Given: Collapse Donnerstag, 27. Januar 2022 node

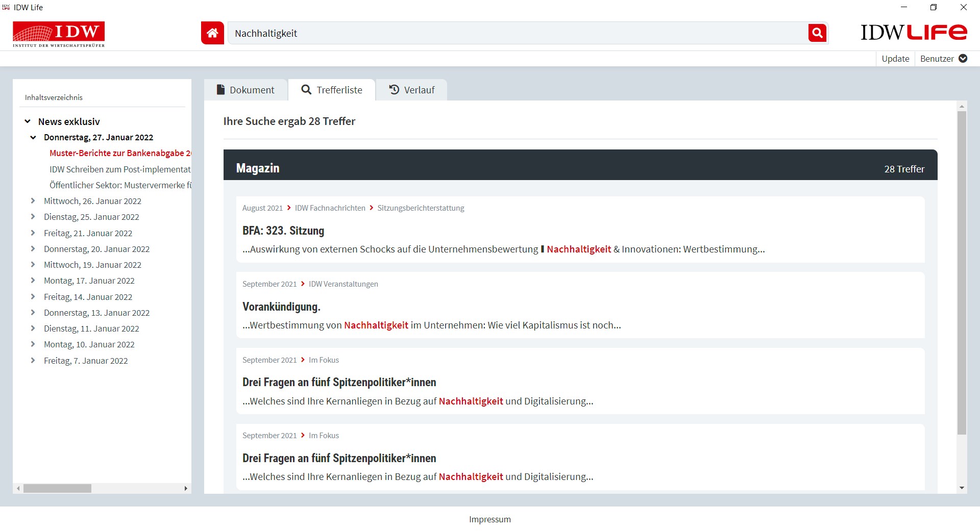Looking at the screenshot, I should click(33, 137).
